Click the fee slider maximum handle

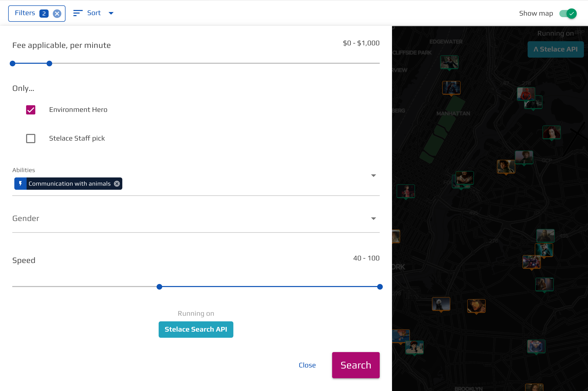click(x=49, y=64)
